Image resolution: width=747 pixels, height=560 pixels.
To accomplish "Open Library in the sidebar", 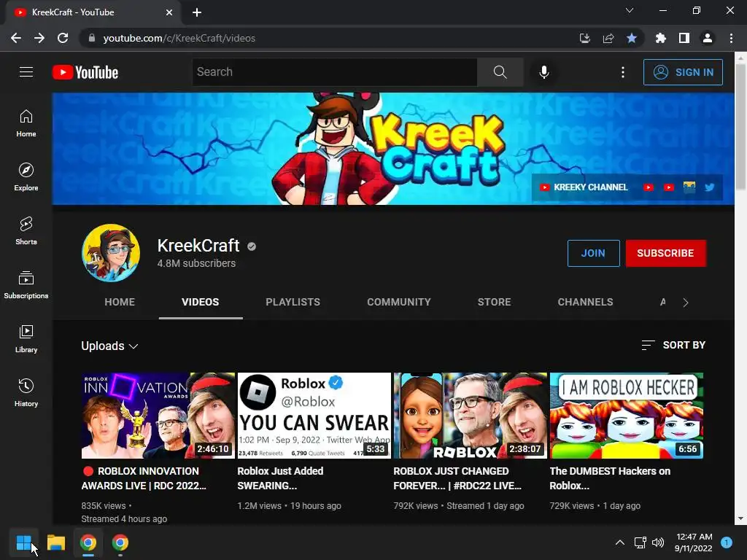I will 26,338.
